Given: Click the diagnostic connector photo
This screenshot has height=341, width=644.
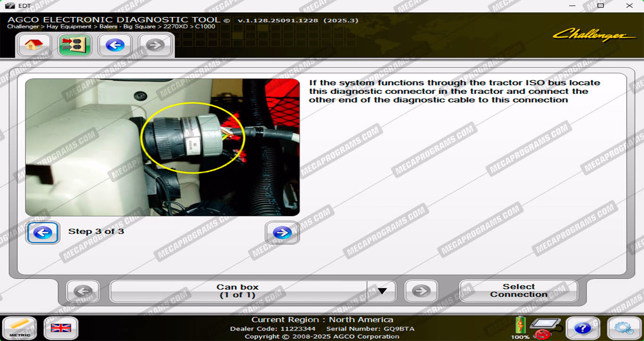Looking at the screenshot, I should coord(162,147).
